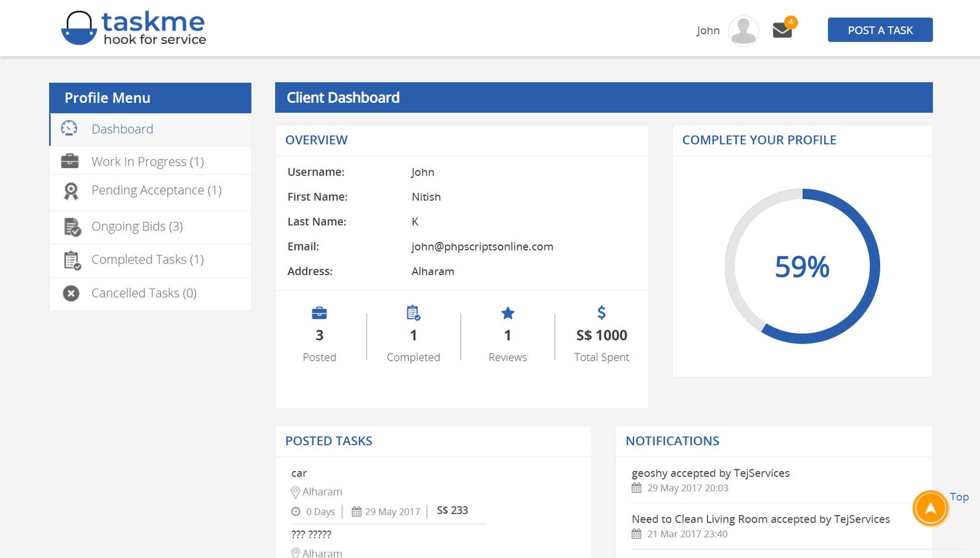Click the email john@phpscriptsonline.com

(x=482, y=247)
